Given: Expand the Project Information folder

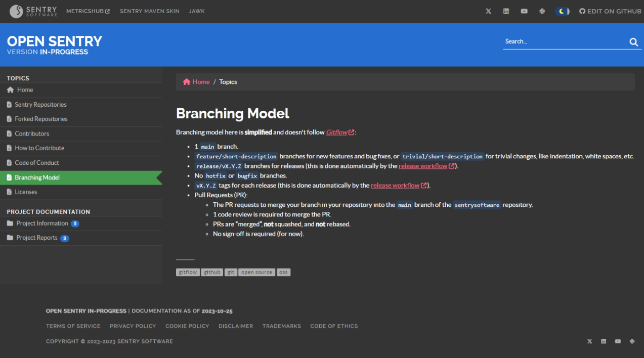Looking at the screenshot, I should (x=42, y=223).
